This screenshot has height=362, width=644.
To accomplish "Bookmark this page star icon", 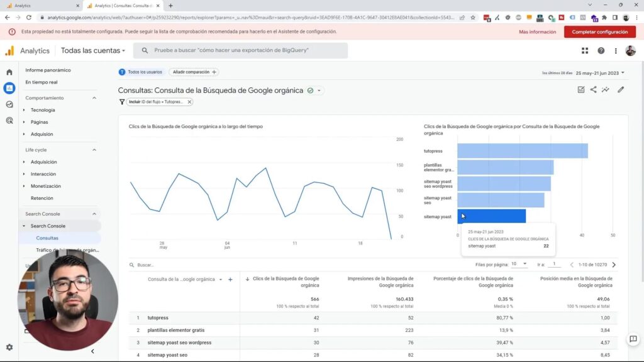I will click(473, 18).
